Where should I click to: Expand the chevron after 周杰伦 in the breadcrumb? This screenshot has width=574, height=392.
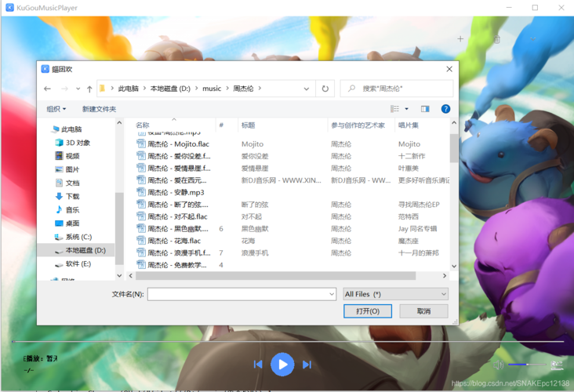coord(260,89)
